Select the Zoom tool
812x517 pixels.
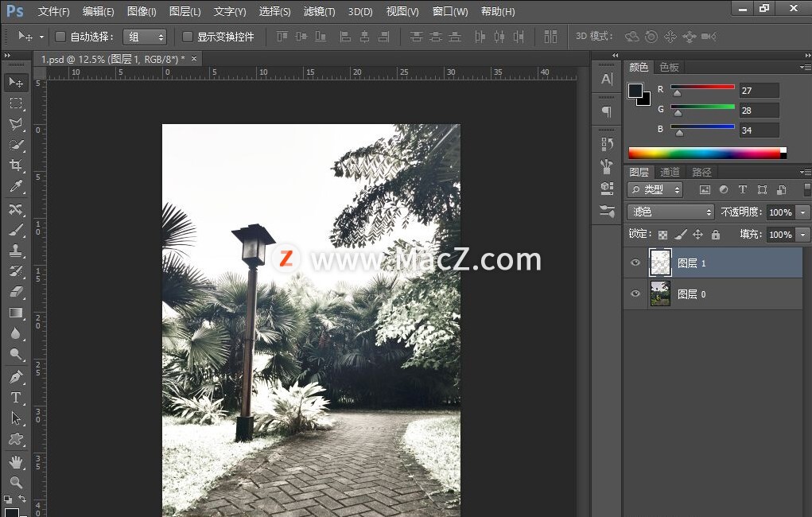pyautogui.click(x=16, y=482)
